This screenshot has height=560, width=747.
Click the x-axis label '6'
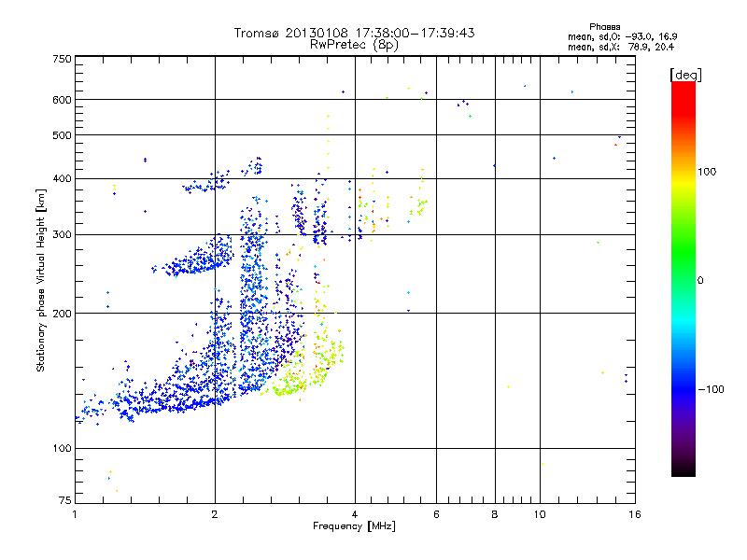point(436,514)
